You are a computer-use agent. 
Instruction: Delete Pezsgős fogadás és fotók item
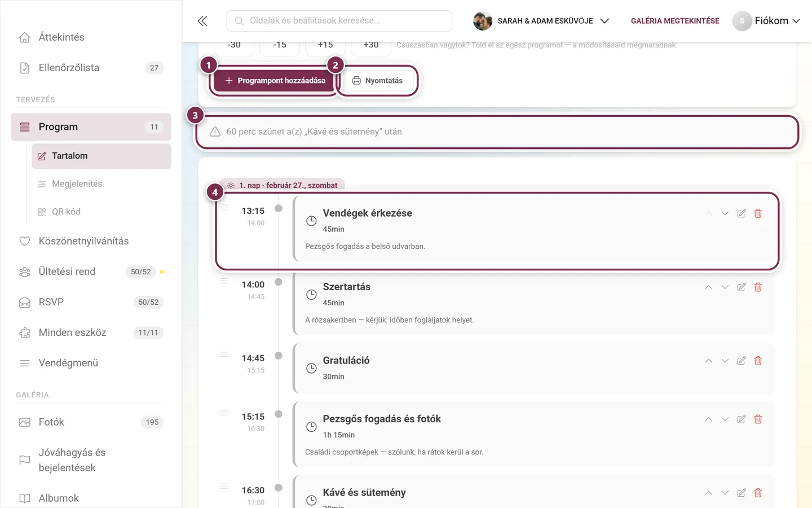point(758,419)
